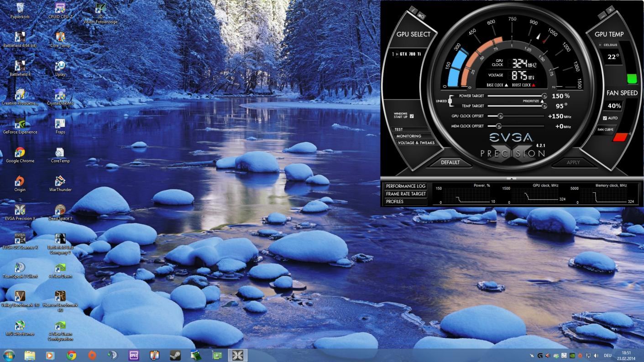
Task: Click the DEU language indicator in tray
Action: coord(607,356)
